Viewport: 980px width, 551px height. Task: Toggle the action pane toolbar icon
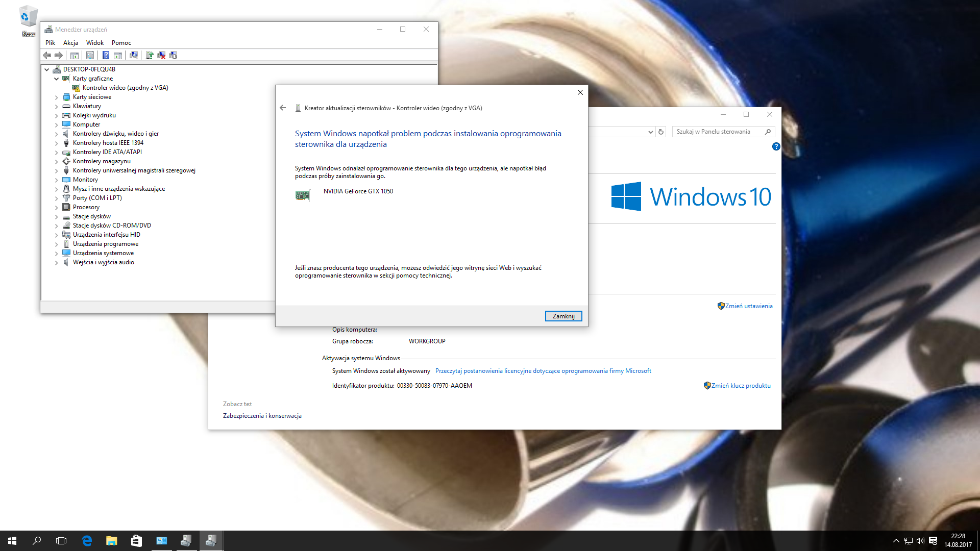(x=118, y=55)
